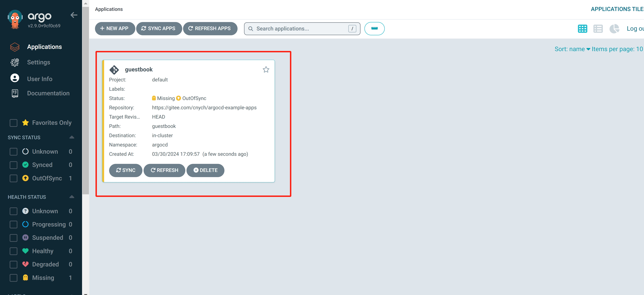Screen dimensions: 644x295
Task: Click the green Synced check icon
Action: click(x=25, y=165)
